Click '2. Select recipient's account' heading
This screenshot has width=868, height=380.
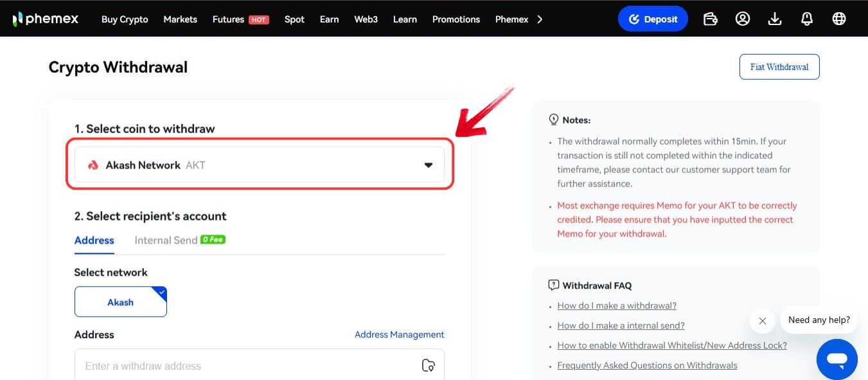[150, 216]
